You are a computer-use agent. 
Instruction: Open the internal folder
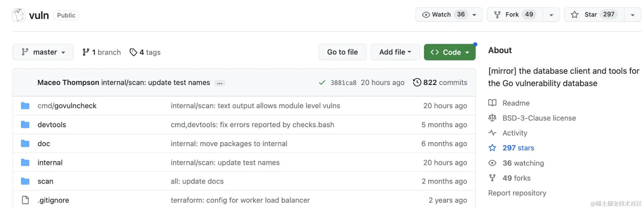(50, 163)
